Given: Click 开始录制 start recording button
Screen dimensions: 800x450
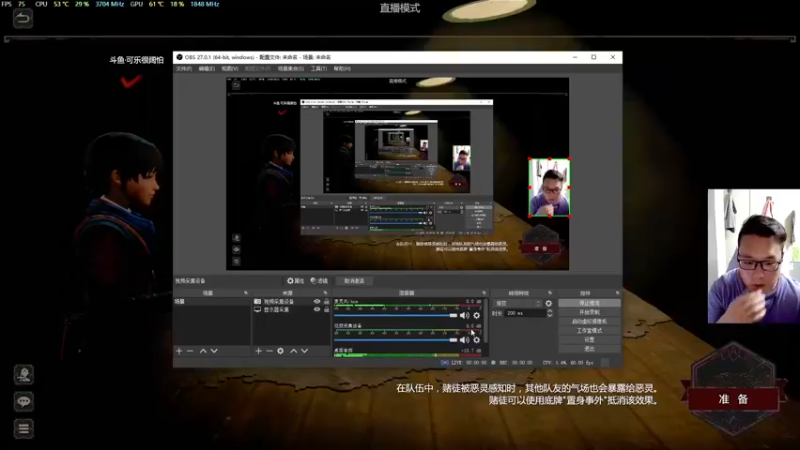Looking at the screenshot, I should pos(589,312).
